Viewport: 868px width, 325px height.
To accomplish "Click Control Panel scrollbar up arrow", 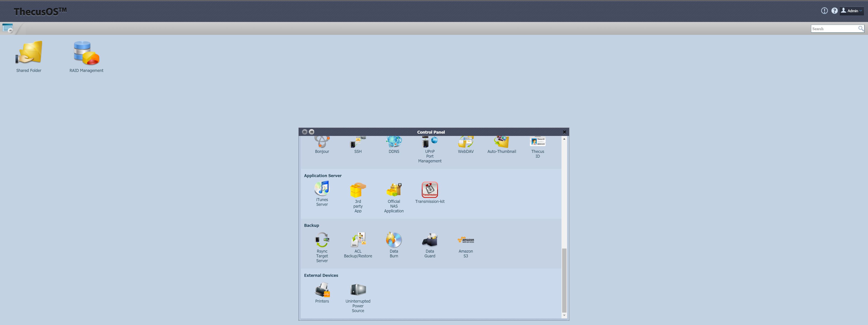I will click(564, 139).
